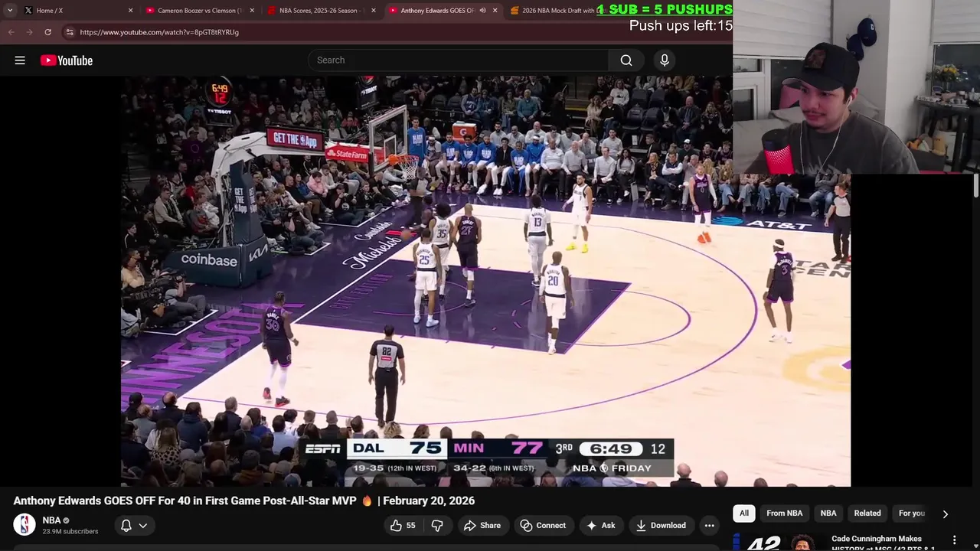The height and width of the screenshot is (551, 980).
Task: Start voice search with microphone icon
Action: coord(665,60)
